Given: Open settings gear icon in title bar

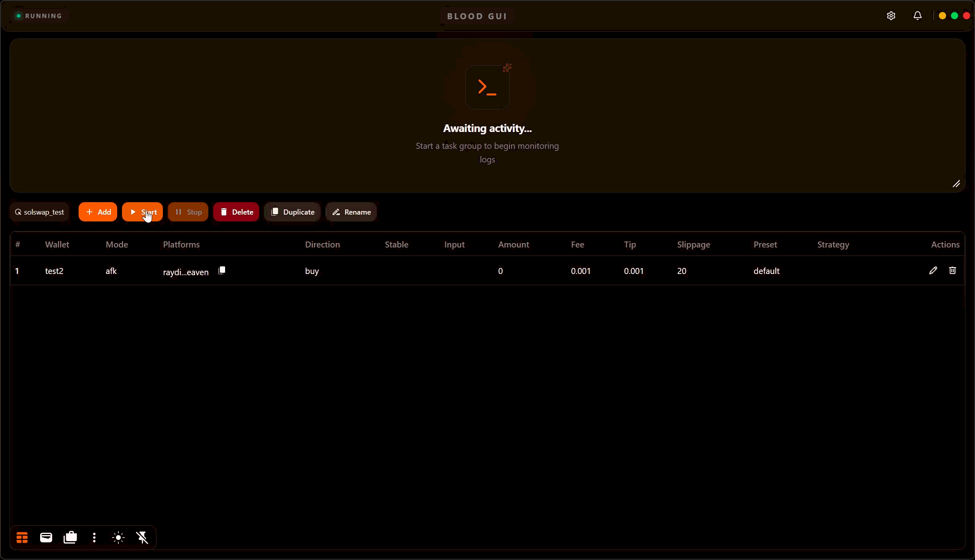Looking at the screenshot, I should 891,16.
